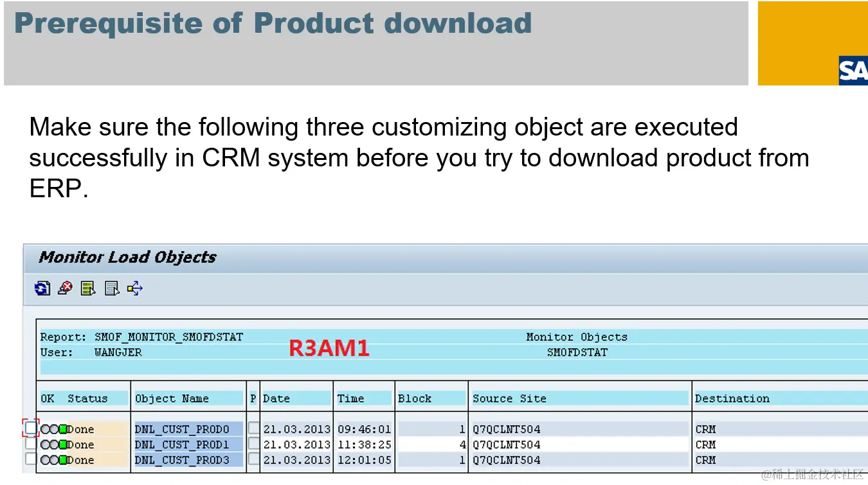868x485 pixels.
Task: Click the red-cross cancel icon in toolbar
Action: pos(65,288)
